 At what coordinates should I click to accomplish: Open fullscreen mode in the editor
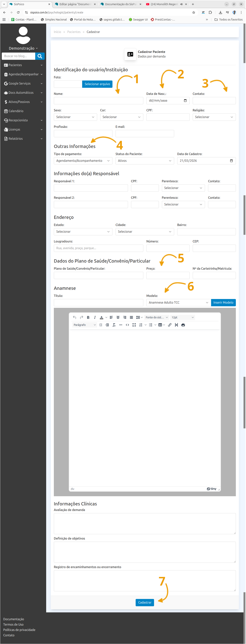tap(134, 325)
